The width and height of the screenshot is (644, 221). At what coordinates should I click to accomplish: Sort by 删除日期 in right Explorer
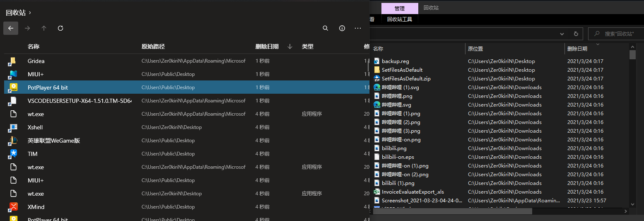coord(577,49)
